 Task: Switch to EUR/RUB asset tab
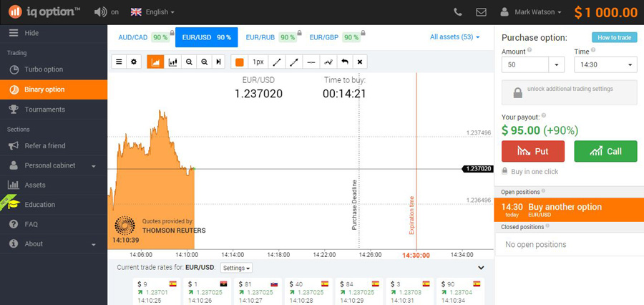click(271, 37)
